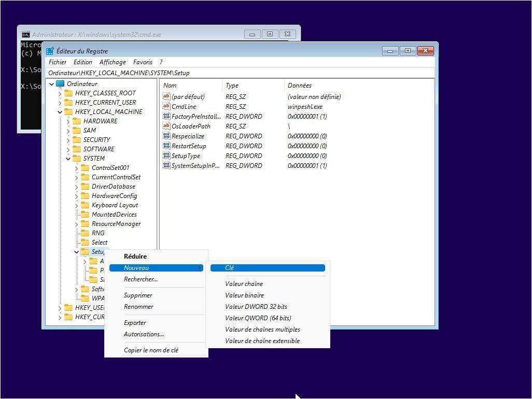Sort values by the Nom column header
This screenshot has width=532, height=399.
(x=191, y=85)
